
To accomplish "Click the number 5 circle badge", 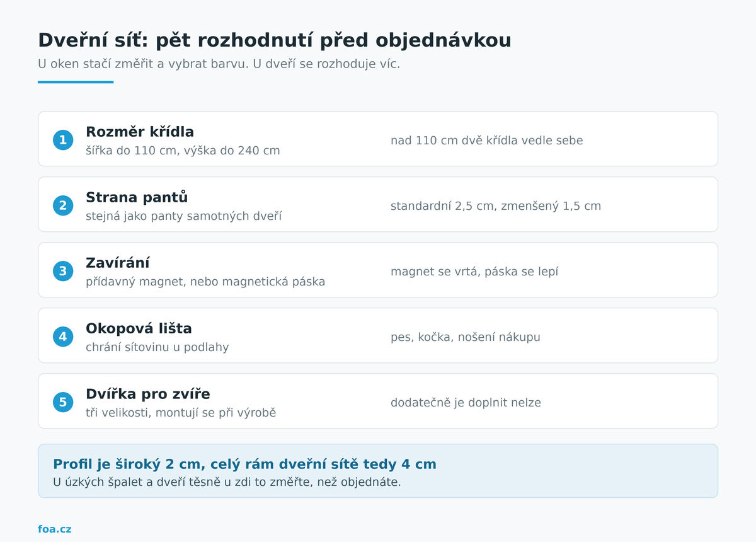I will coord(63,402).
